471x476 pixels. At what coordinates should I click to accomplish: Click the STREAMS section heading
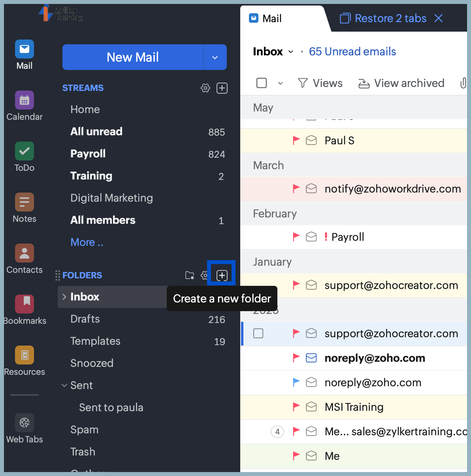(x=83, y=88)
